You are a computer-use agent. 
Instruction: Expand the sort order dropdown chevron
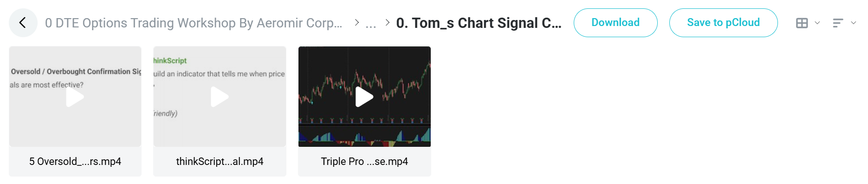pos(853,23)
